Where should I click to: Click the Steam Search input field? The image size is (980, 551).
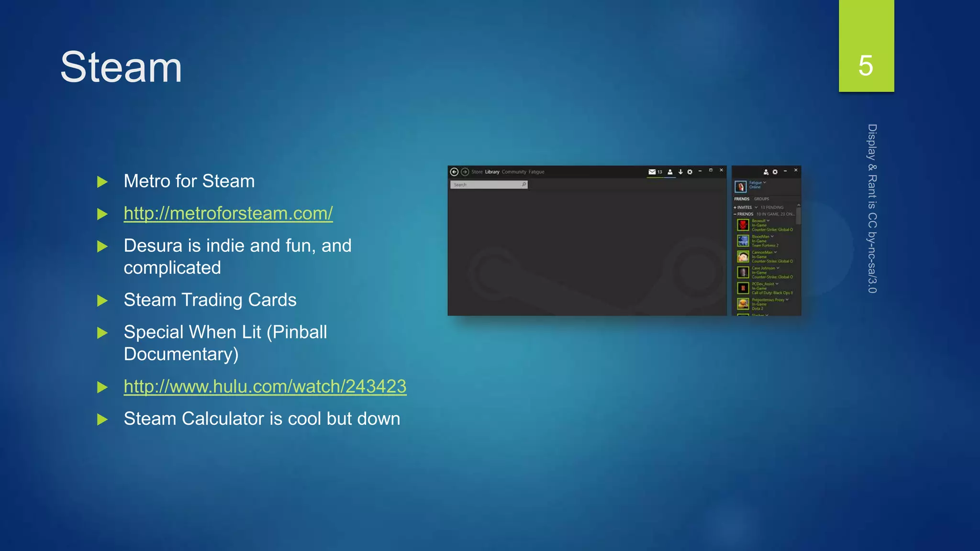point(489,185)
